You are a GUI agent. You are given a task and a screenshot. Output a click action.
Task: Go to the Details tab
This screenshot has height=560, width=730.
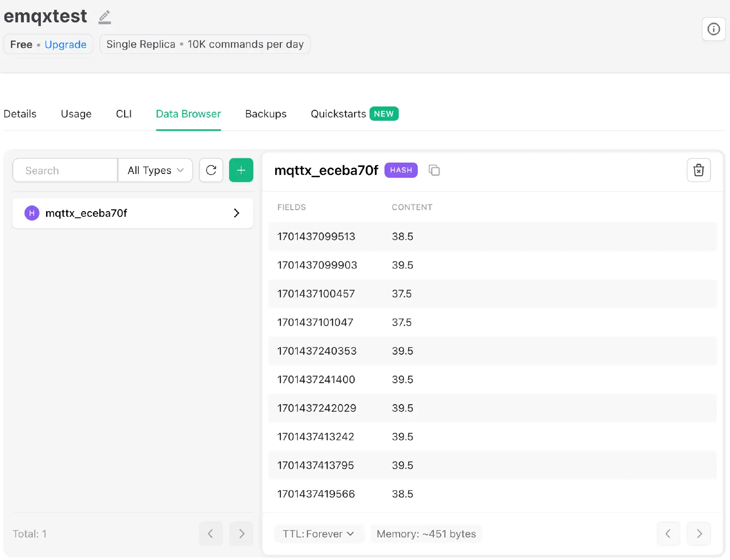20,114
